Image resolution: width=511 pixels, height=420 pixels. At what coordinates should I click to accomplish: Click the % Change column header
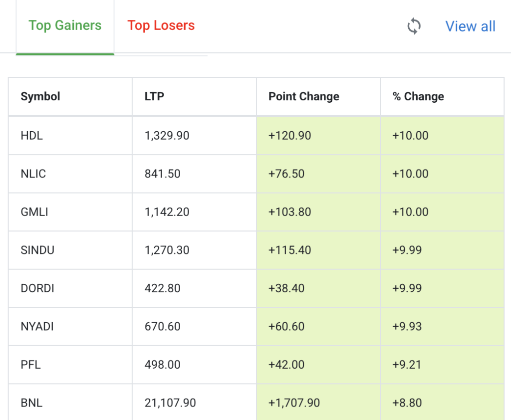(418, 96)
